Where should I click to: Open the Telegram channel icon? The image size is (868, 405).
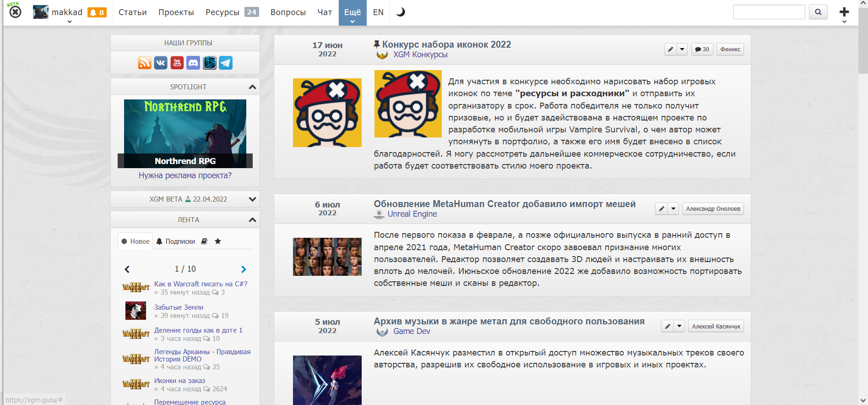(226, 63)
